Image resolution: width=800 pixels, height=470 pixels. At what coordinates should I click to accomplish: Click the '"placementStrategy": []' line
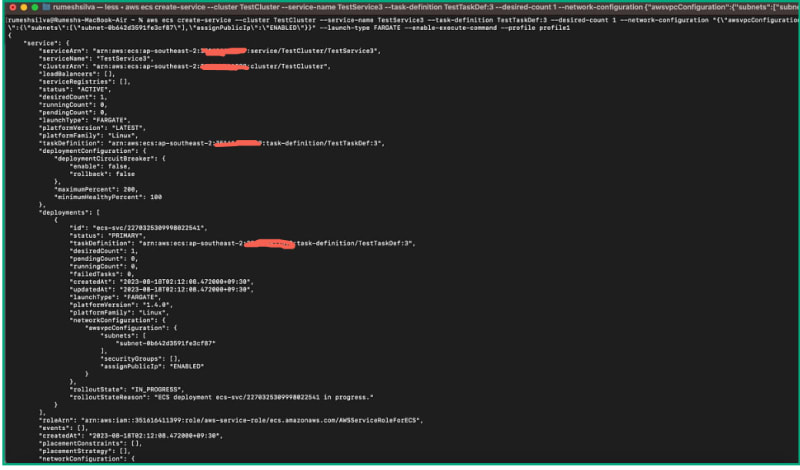(85, 451)
